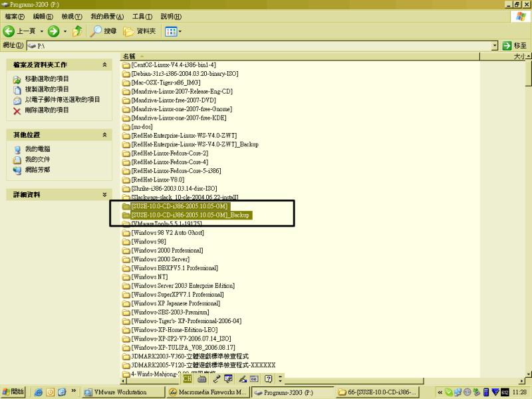This screenshot has height=399, width=532.
Task: Select [Windows 98] folder icon
Action: 126,241
